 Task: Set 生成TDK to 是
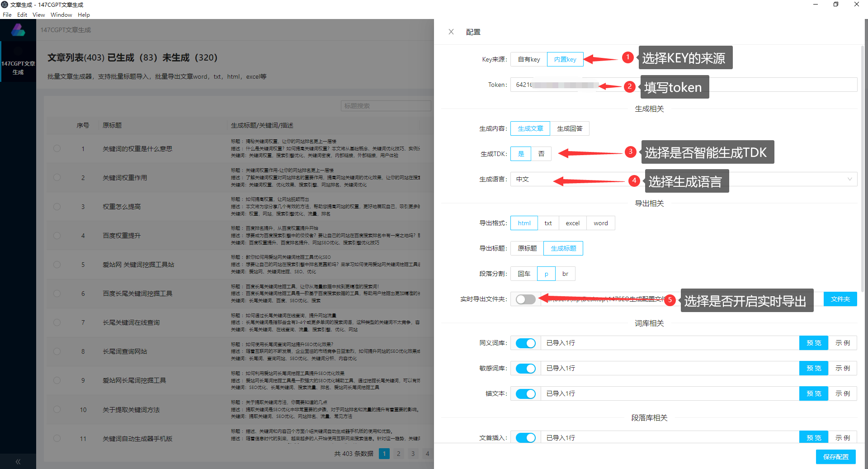point(521,154)
